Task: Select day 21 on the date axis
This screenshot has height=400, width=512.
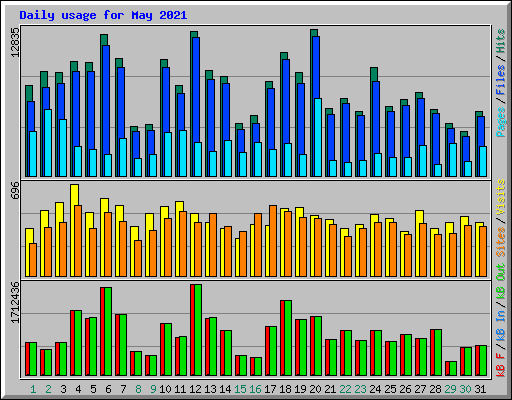Action: (x=330, y=389)
